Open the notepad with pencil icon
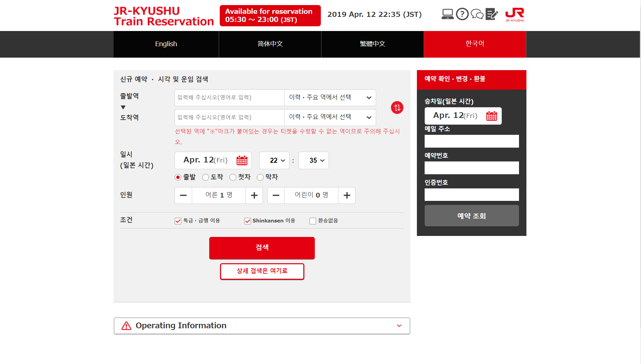641x364 pixels. tap(492, 14)
